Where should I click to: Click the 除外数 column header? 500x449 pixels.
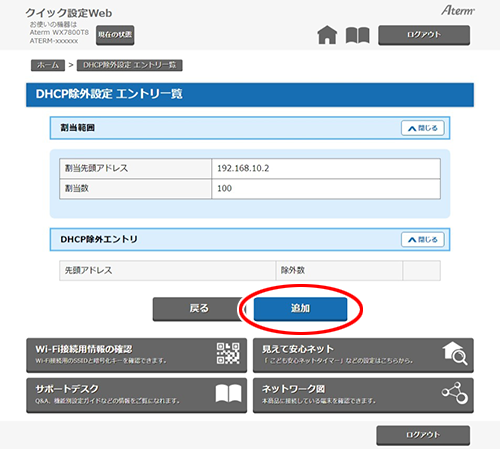pyautogui.click(x=339, y=270)
